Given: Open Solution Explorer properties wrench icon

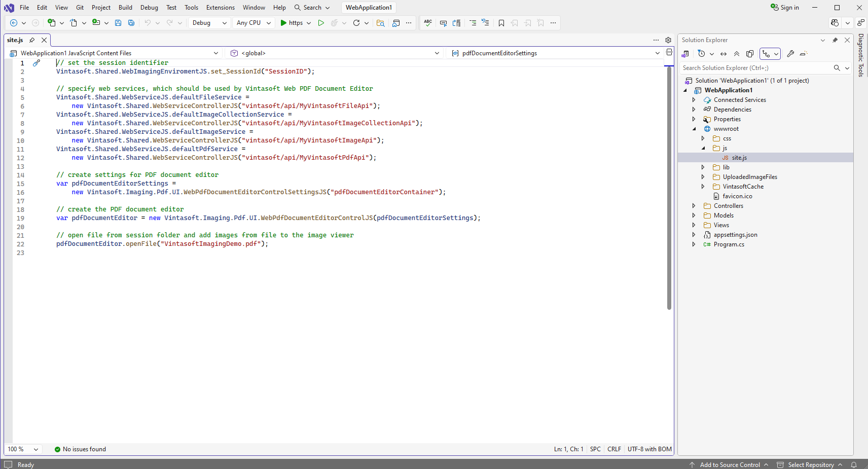Looking at the screenshot, I should pos(790,54).
